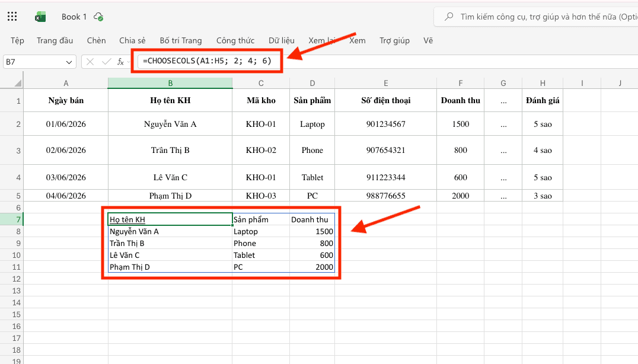Click 'Phone' in row 9
The image size is (638, 364).
(261, 243)
